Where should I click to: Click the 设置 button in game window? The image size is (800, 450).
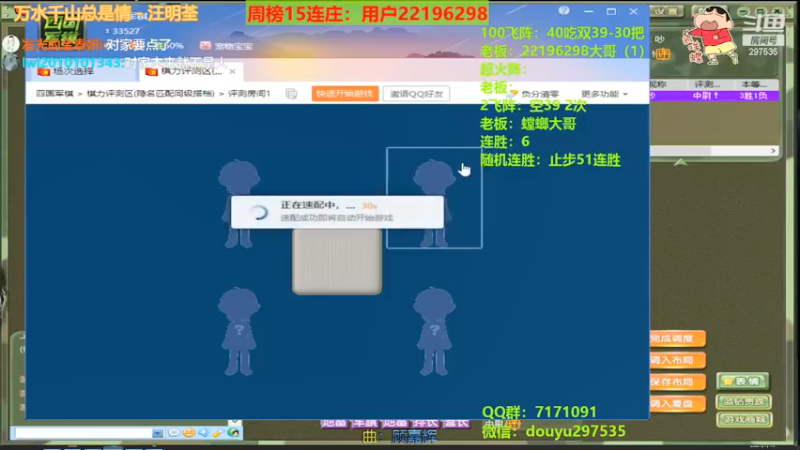click(x=666, y=11)
